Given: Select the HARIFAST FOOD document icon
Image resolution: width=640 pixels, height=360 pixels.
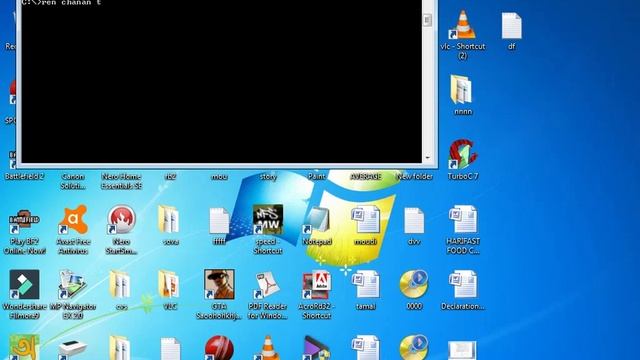Looking at the screenshot, I should tap(462, 220).
